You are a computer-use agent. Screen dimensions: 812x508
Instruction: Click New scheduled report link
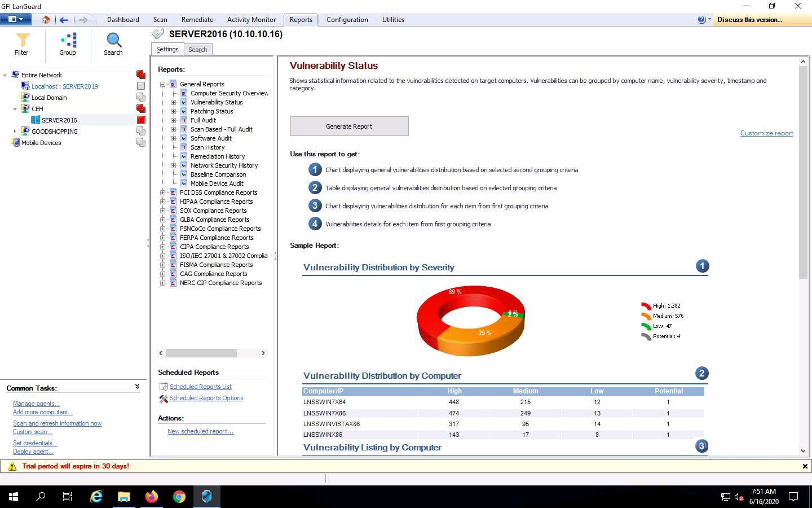pos(200,431)
